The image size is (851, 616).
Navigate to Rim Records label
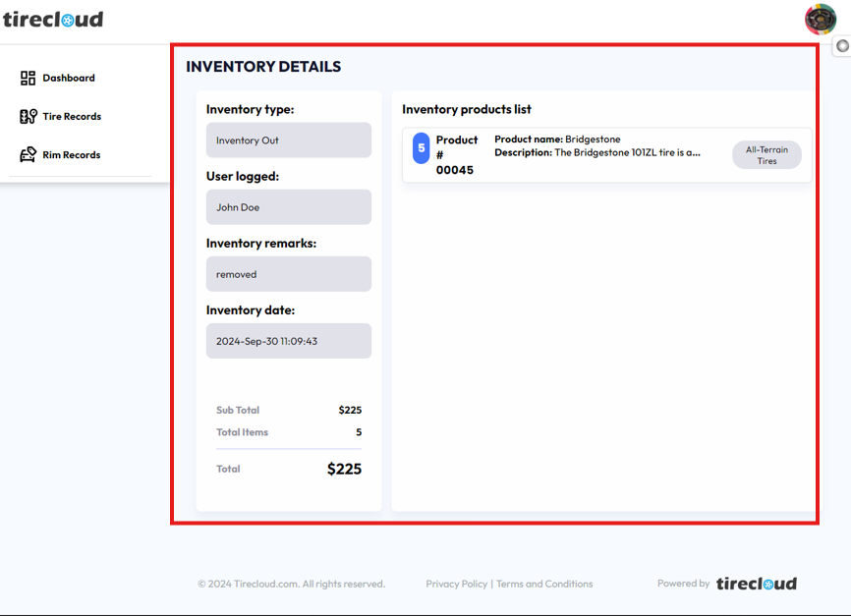(x=72, y=154)
